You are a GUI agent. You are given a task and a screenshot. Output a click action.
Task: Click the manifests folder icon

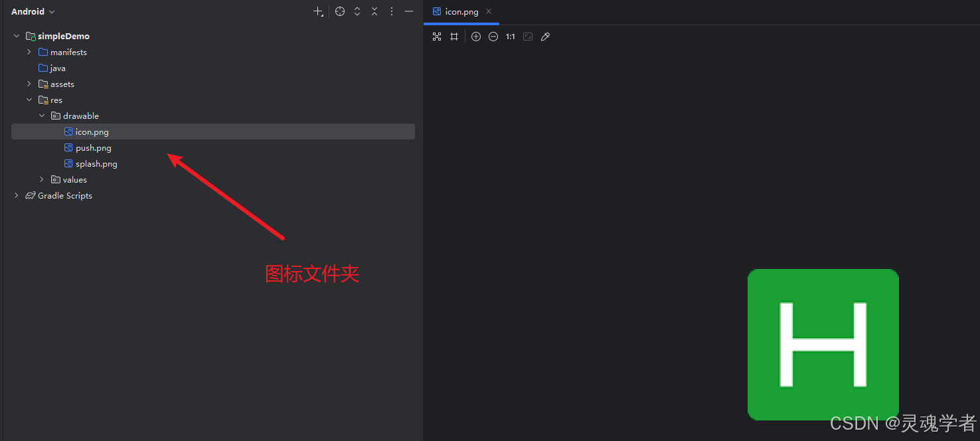43,52
